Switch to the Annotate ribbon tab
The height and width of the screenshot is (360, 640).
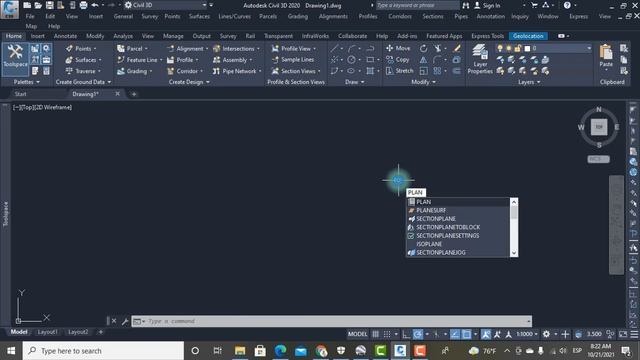65,36
